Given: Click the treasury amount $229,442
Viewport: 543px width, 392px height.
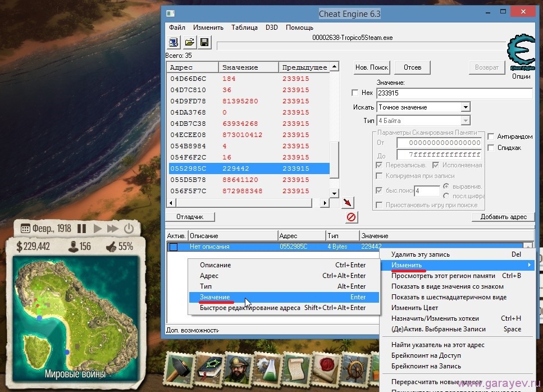Looking at the screenshot, I should tap(33, 247).
